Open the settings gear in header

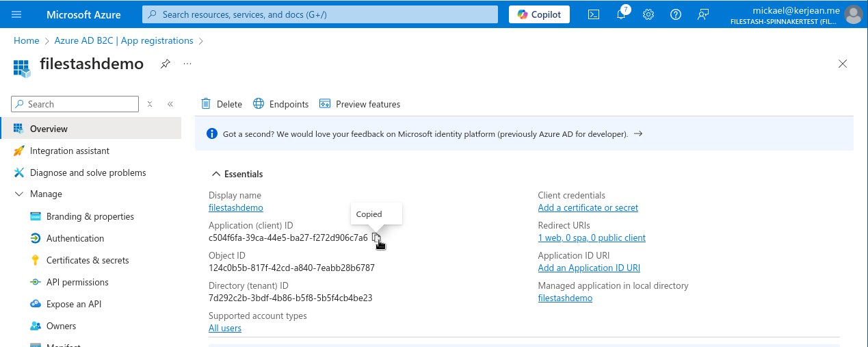[648, 14]
